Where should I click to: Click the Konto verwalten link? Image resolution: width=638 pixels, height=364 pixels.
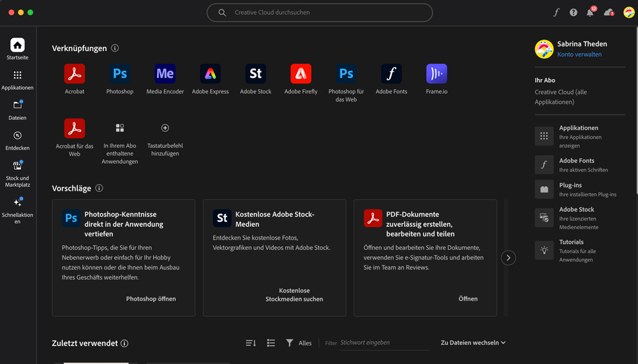pyautogui.click(x=579, y=55)
